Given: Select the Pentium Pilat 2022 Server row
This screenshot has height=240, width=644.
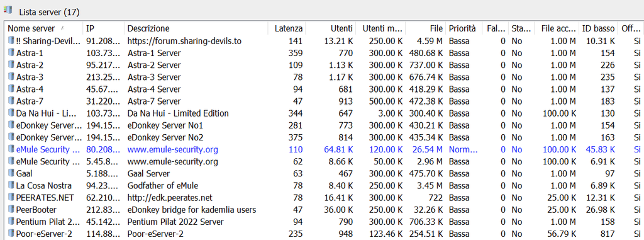Looking at the screenshot, I should (x=325, y=222).
